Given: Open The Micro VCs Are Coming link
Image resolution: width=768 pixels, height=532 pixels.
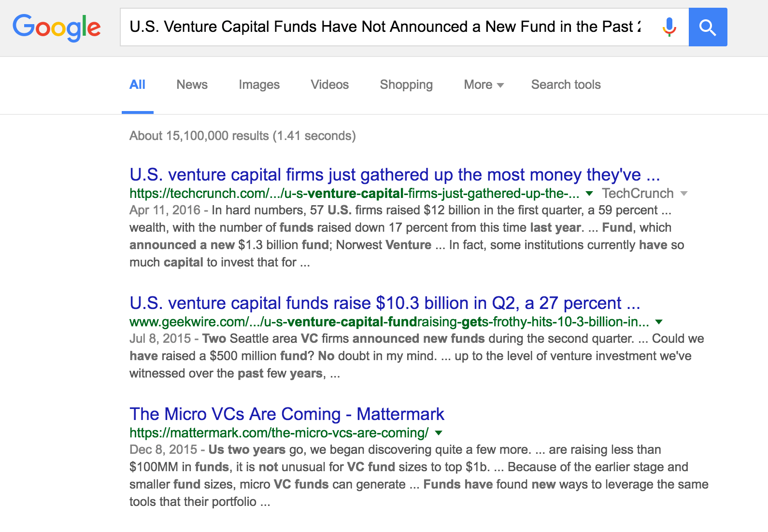Looking at the screenshot, I should 287,414.
